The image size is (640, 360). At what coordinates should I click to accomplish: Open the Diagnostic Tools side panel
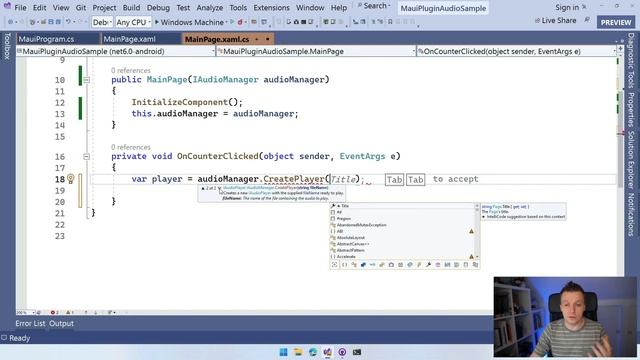[631, 60]
